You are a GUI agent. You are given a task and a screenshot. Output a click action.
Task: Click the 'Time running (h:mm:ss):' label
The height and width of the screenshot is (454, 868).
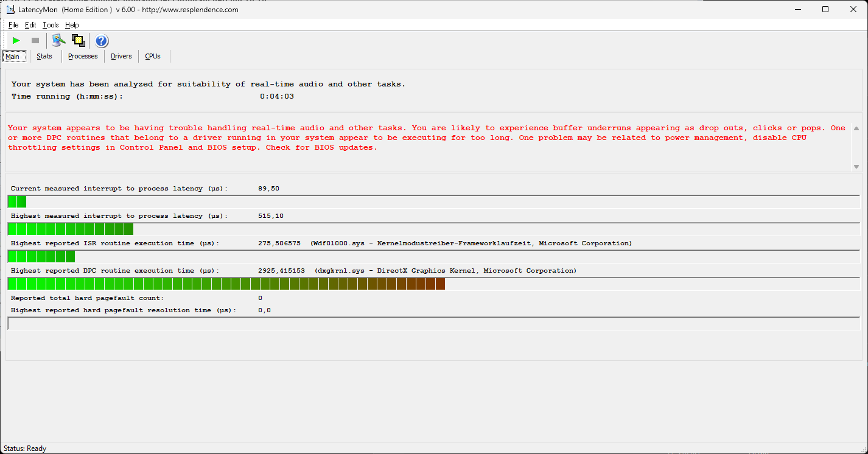pyautogui.click(x=67, y=96)
